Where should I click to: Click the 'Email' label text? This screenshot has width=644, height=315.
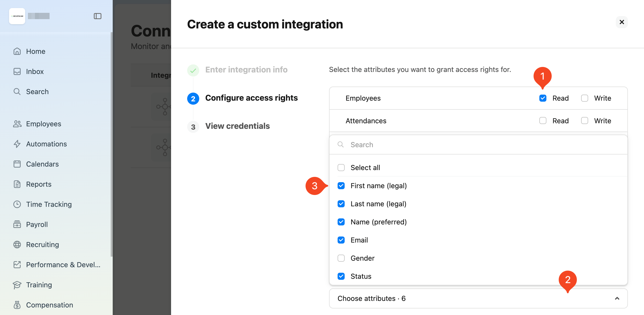[x=359, y=240]
